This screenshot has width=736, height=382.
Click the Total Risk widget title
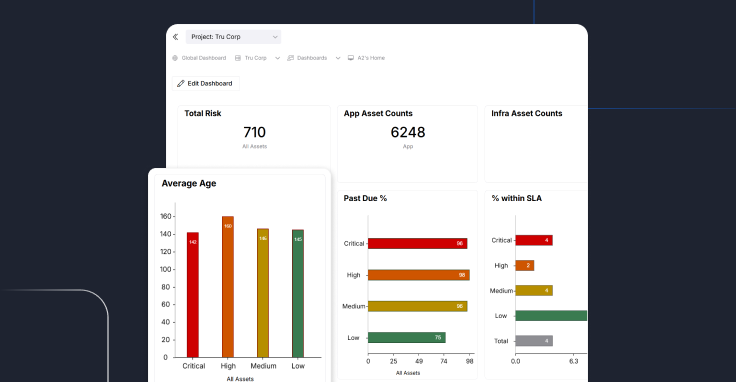(203, 114)
